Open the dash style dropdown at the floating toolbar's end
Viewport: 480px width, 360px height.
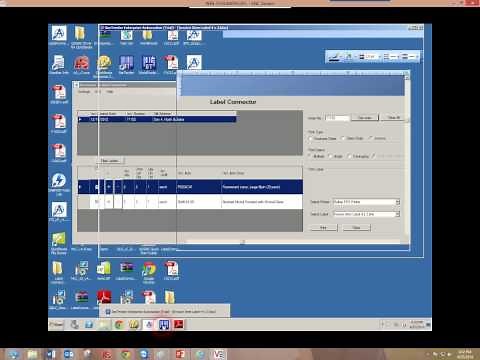point(409,57)
